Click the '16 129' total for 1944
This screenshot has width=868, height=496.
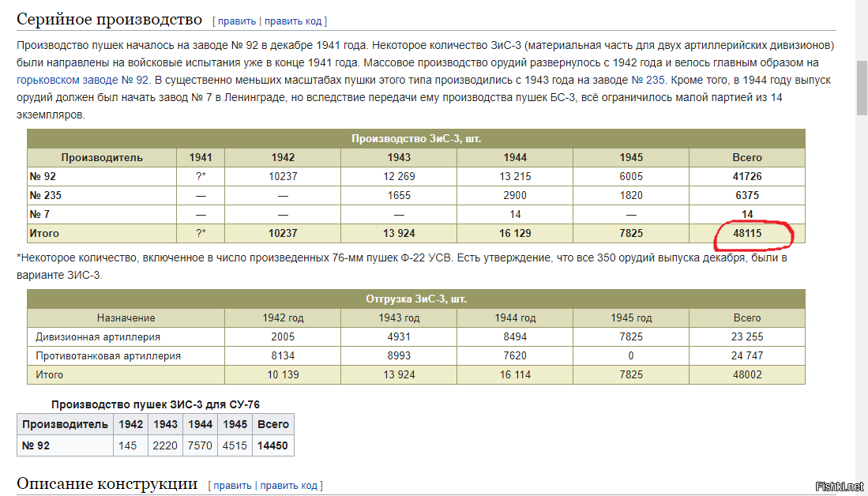pyautogui.click(x=515, y=234)
